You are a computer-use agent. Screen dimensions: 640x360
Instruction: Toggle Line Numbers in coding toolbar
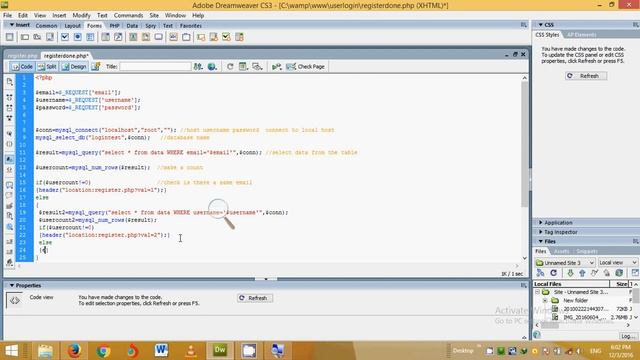click(x=9, y=160)
